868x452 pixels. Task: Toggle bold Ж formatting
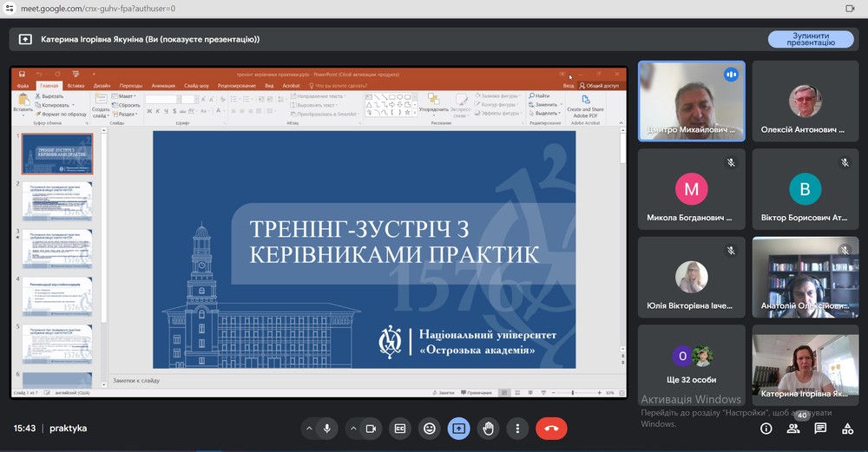tap(149, 111)
